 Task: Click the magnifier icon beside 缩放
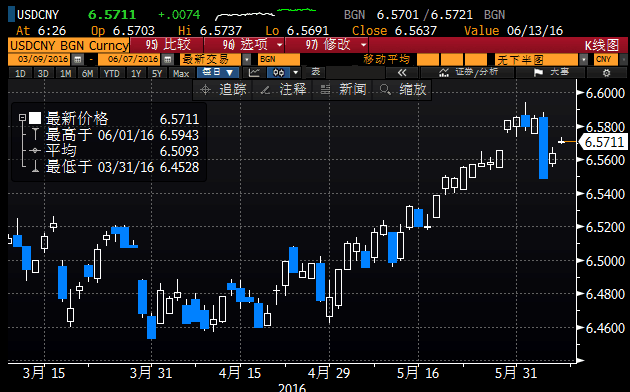coord(385,90)
